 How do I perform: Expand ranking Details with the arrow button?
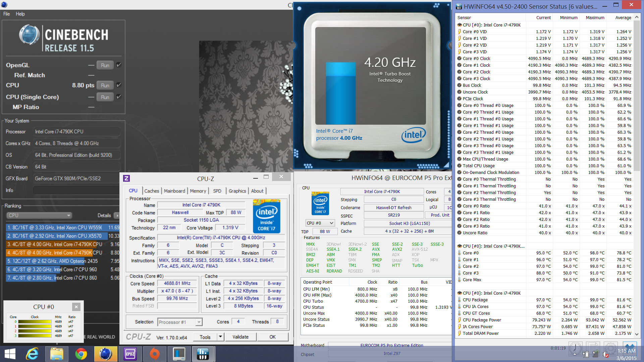[117, 216]
